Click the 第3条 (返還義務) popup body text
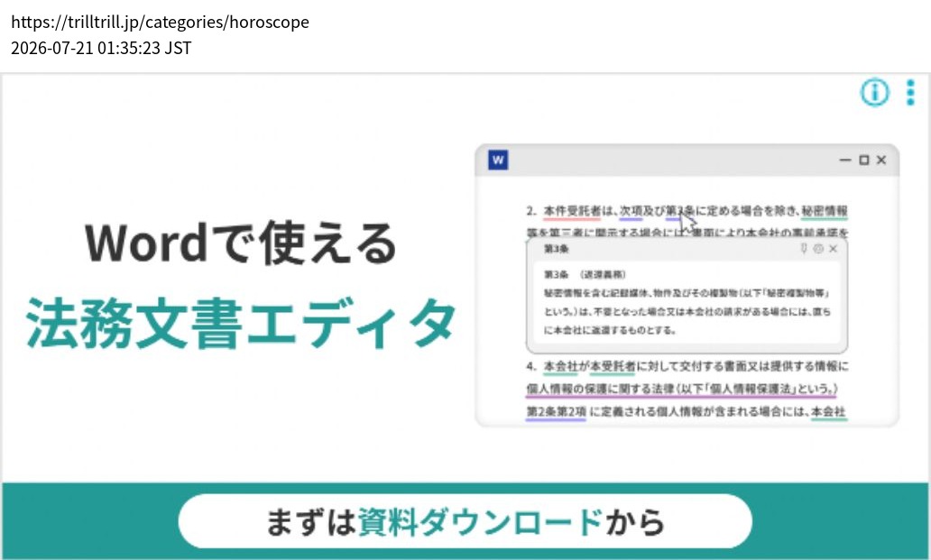Image resolution: width=931 pixels, height=560 pixels. (687, 302)
